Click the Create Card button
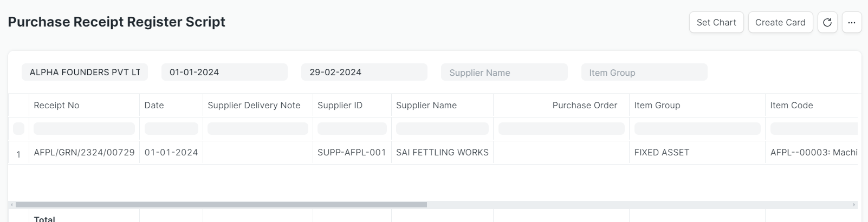 [780, 22]
